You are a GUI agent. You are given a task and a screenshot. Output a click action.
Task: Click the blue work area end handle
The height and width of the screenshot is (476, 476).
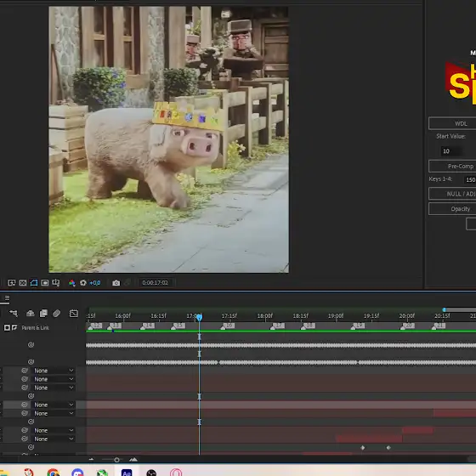tap(444, 309)
